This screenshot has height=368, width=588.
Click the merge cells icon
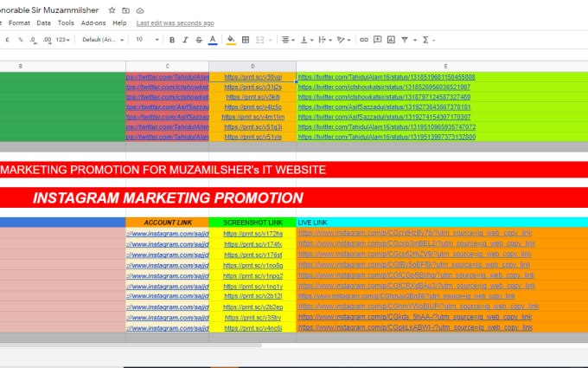click(260, 40)
